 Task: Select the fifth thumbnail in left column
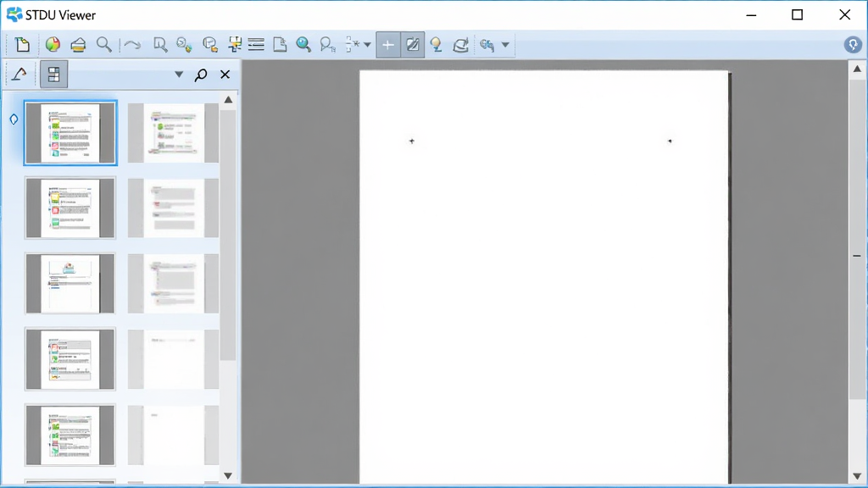70,435
